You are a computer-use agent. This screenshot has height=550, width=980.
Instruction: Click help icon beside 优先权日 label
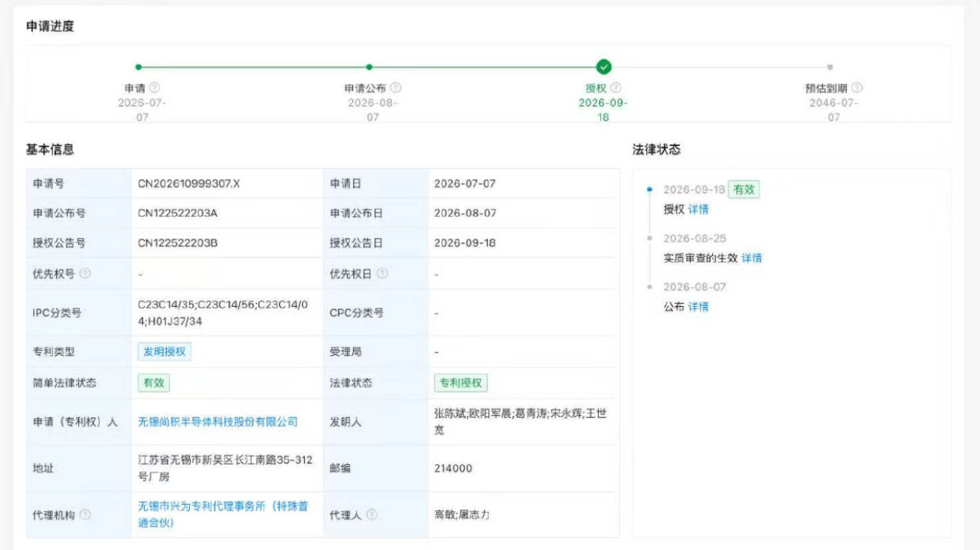[382, 273]
